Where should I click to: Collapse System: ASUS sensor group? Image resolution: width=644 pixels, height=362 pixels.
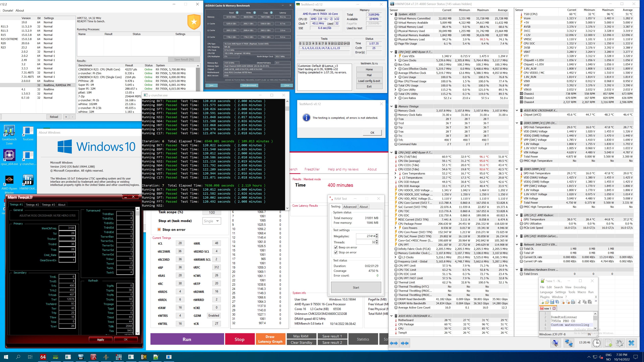click(x=391, y=14)
